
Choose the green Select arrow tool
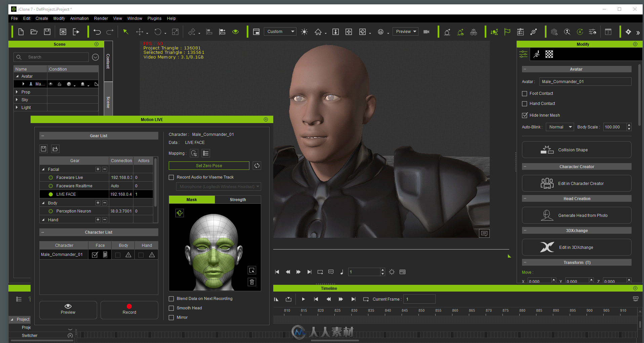(x=126, y=32)
